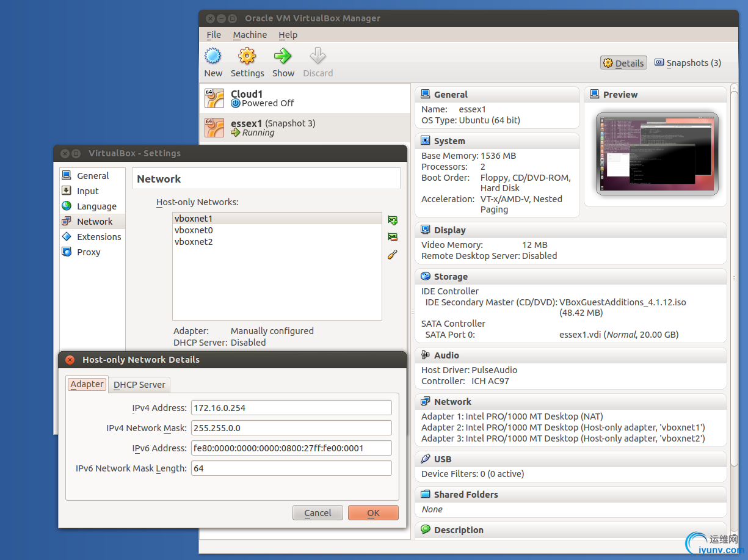Click the IPv6 Address field
748x560 pixels.
pyautogui.click(x=291, y=448)
